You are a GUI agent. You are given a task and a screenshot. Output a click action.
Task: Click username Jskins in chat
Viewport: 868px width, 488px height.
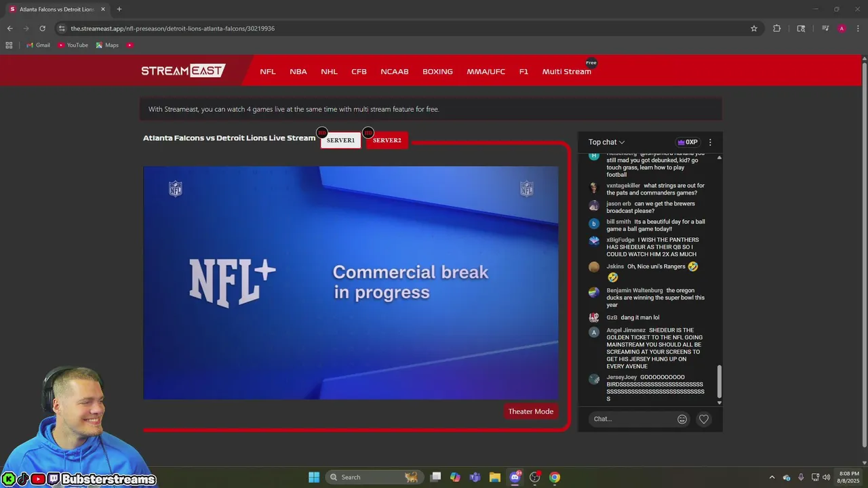pos(615,266)
